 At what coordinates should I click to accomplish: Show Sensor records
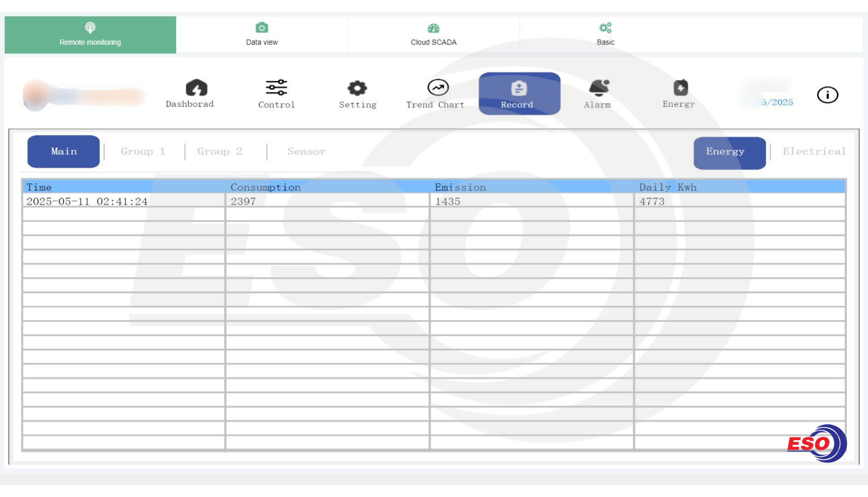click(306, 152)
